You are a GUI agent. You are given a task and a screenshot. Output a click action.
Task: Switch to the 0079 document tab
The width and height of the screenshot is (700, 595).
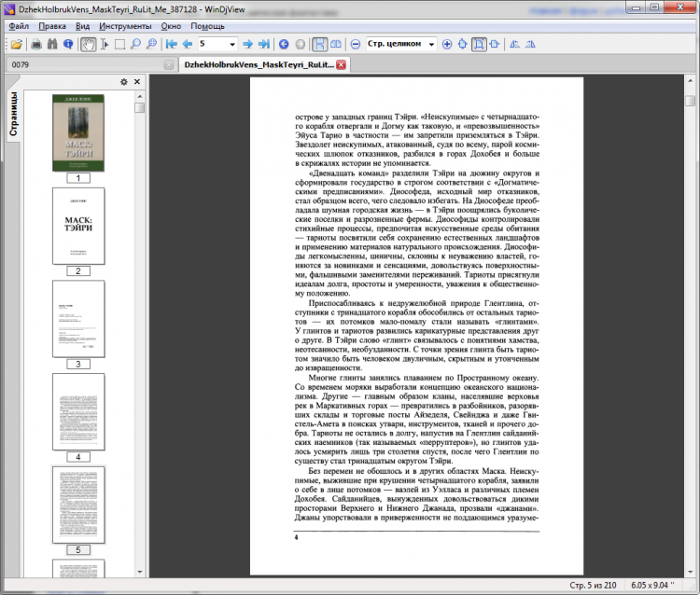[x=21, y=65]
